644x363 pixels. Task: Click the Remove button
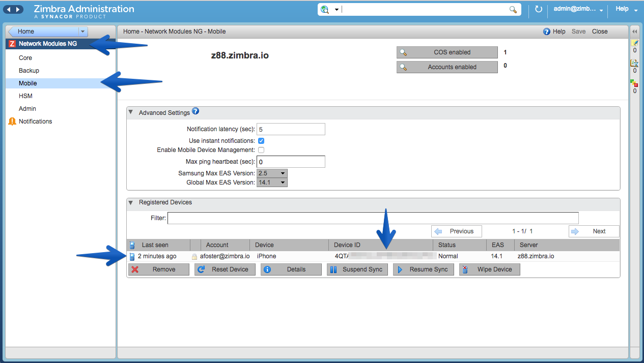click(159, 269)
